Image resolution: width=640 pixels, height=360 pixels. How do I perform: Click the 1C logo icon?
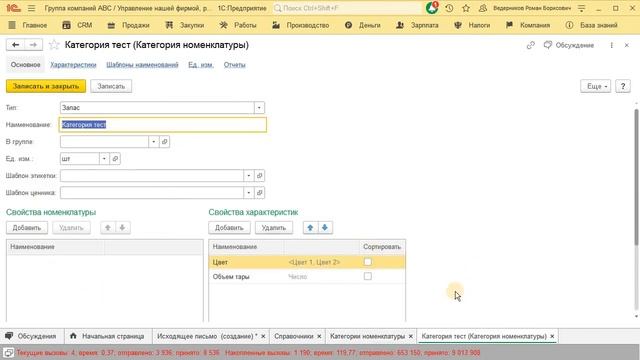[x=13, y=8]
